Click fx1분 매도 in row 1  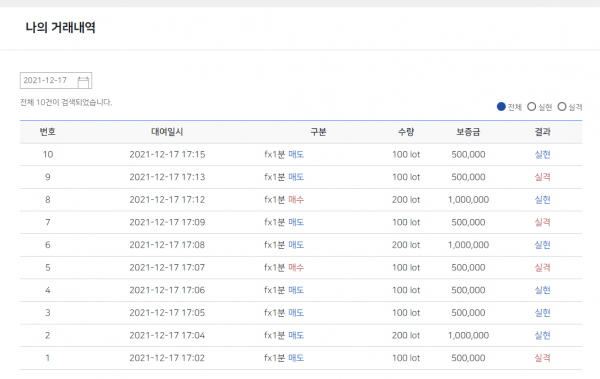point(284,358)
